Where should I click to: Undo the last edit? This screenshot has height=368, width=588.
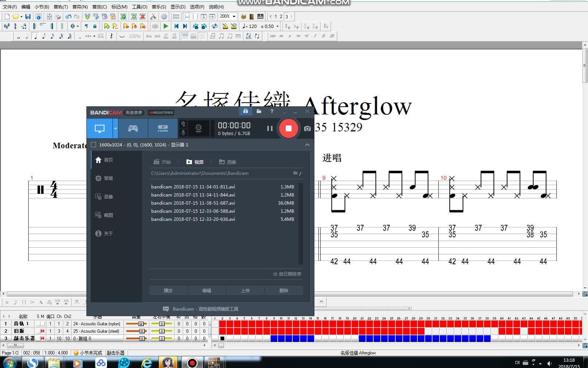tap(68, 17)
